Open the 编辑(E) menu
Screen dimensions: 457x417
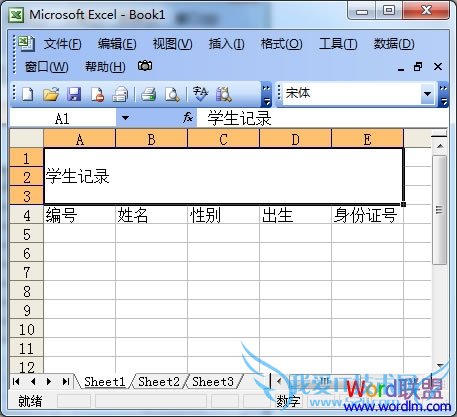pos(117,44)
